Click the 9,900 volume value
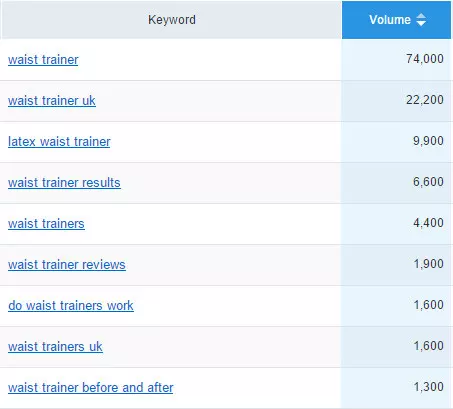This screenshot has width=453, height=409. pos(428,141)
